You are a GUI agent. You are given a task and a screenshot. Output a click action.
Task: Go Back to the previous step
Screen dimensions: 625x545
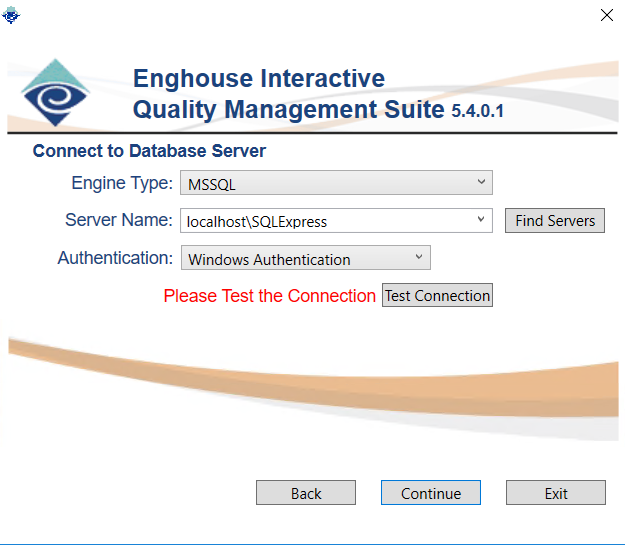tap(306, 493)
